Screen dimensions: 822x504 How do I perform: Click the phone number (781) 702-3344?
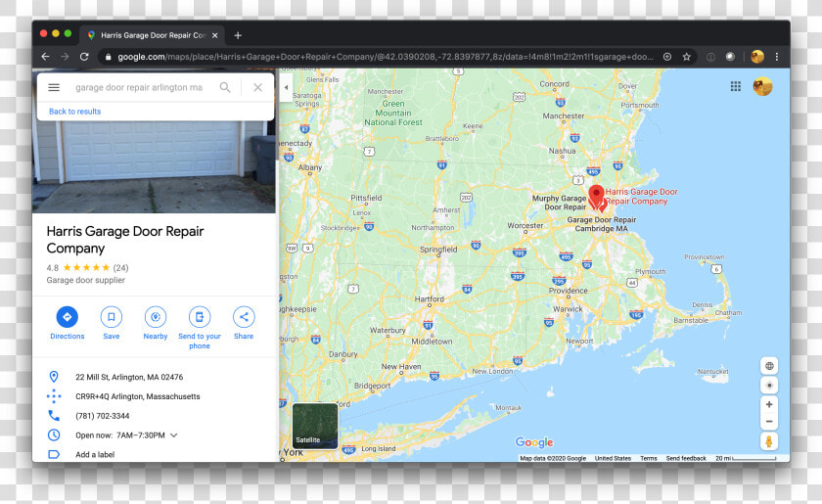point(102,415)
